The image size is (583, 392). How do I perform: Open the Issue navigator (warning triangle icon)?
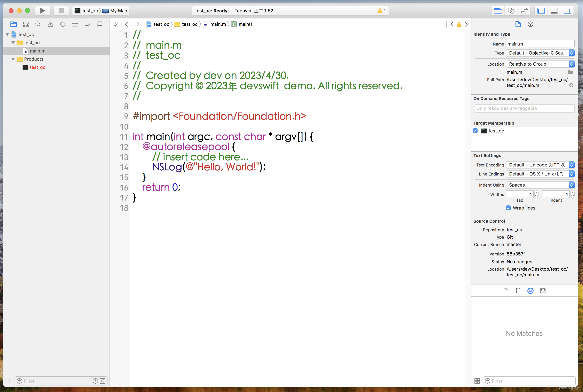click(x=50, y=24)
